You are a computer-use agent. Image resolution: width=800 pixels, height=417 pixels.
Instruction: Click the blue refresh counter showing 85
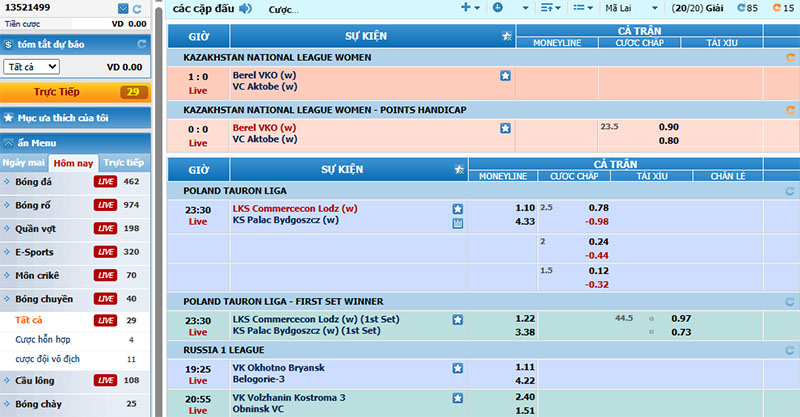coord(745,8)
